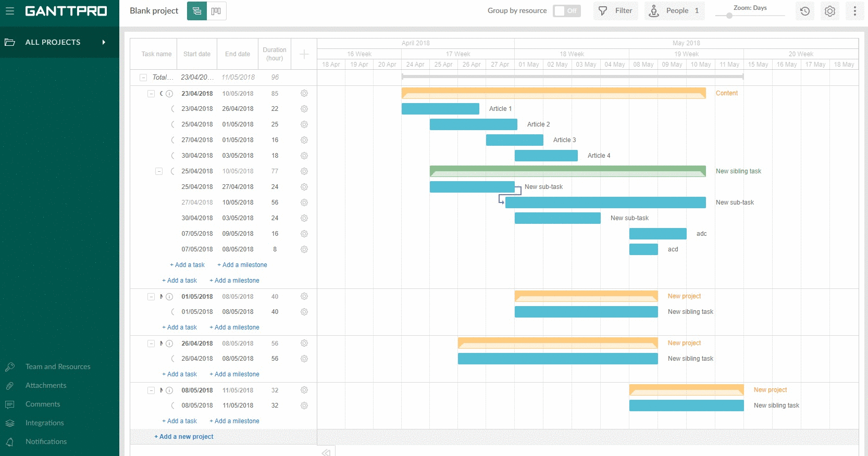Click the add column plus icon
The width and height of the screenshot is (868, 456).
point(304,54)
